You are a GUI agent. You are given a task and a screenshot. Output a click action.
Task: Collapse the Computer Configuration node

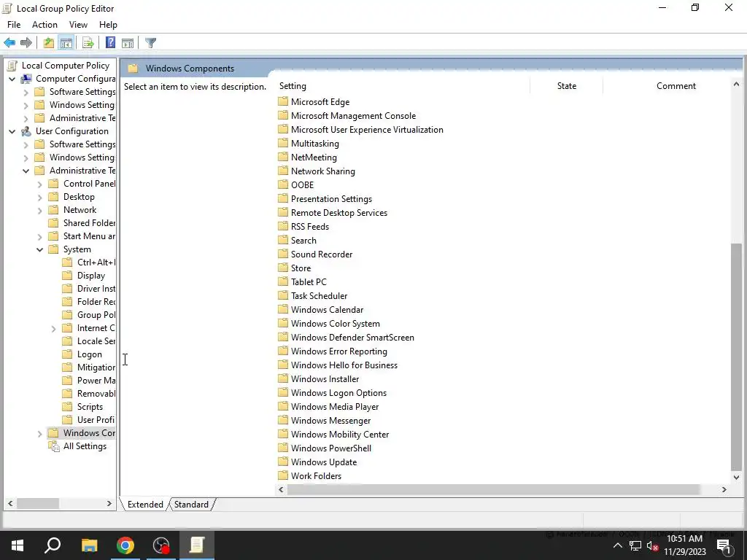pos(12,79)
